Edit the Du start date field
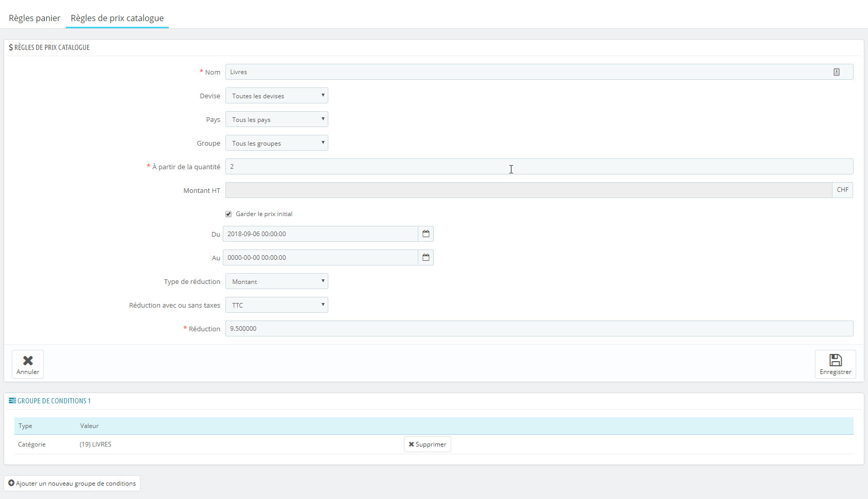The width and height of the screenshot is (868, 499). [321, 234]
